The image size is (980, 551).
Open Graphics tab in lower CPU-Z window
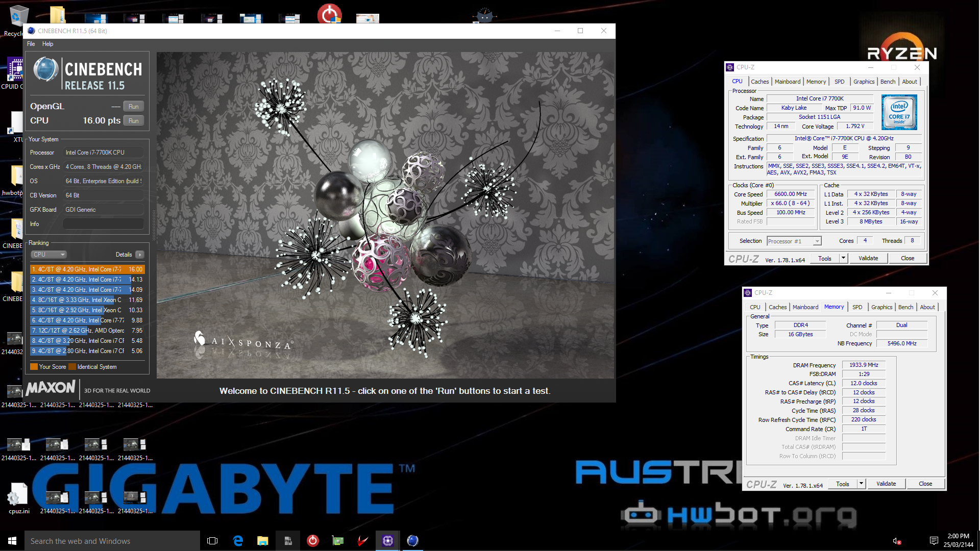[x=881, y=307]
